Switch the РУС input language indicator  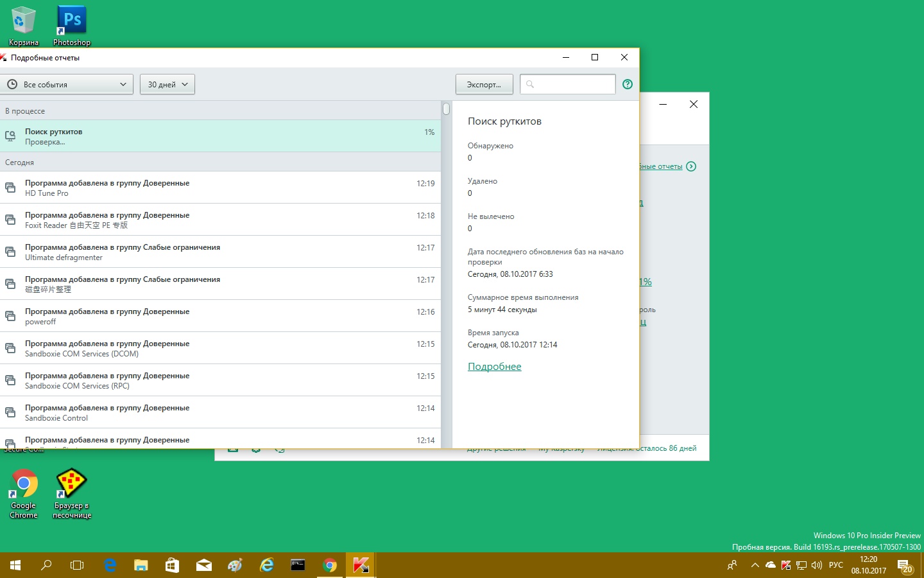pyautogui.click(x=835, y=565)
